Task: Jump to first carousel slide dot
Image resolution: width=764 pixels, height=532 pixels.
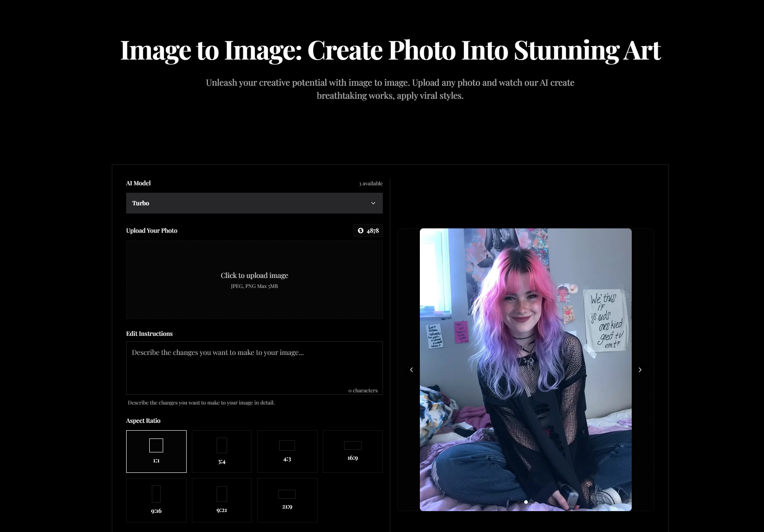Action: point(520,502)
